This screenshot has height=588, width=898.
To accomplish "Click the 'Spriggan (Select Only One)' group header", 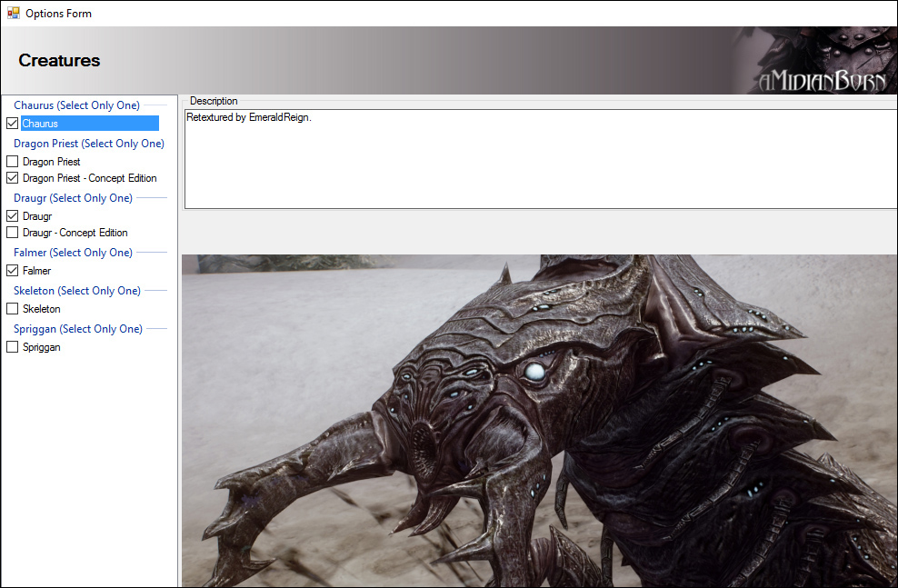I will [78, 329].
